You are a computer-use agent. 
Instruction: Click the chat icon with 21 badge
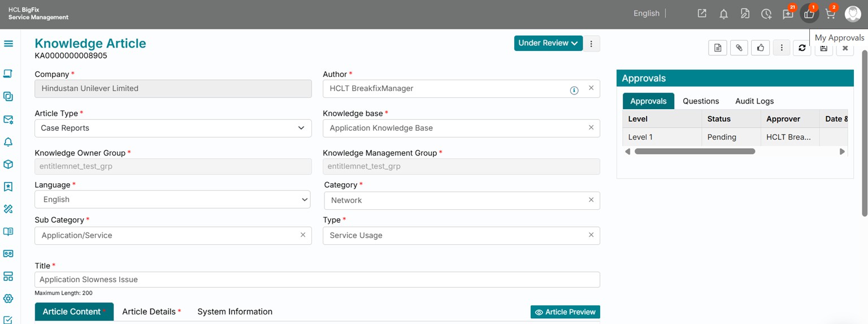[x=787, y=14]
